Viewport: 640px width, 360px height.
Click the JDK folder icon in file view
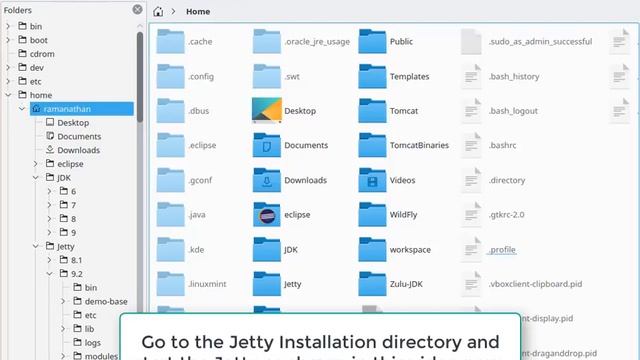click(267, 249)
